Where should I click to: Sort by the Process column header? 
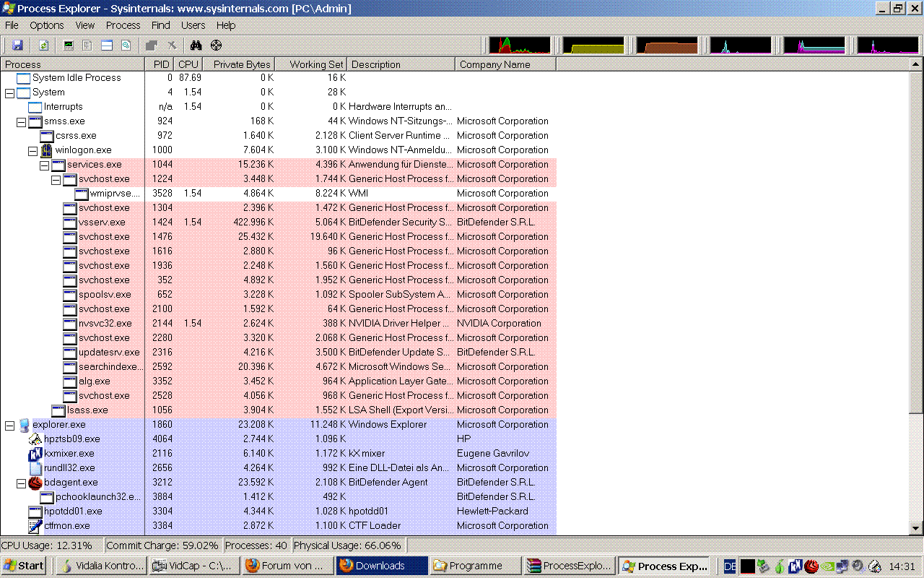point(72,64)
